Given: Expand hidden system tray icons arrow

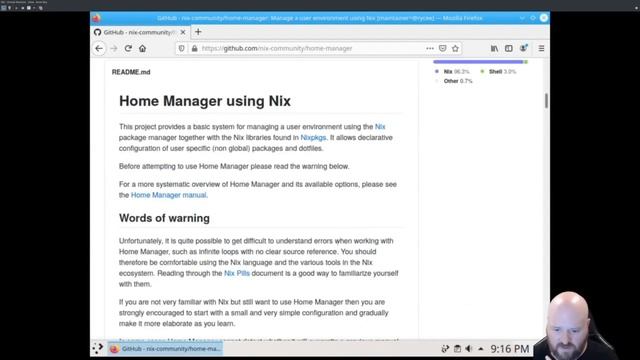Looking at the screenshot, I should [x=481, y=349].
